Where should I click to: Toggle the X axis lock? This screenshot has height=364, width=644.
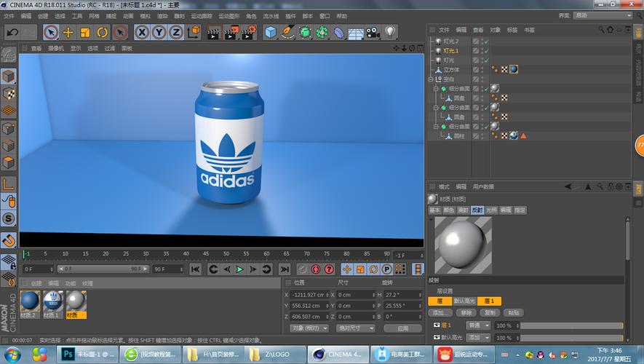coord(142,32)
